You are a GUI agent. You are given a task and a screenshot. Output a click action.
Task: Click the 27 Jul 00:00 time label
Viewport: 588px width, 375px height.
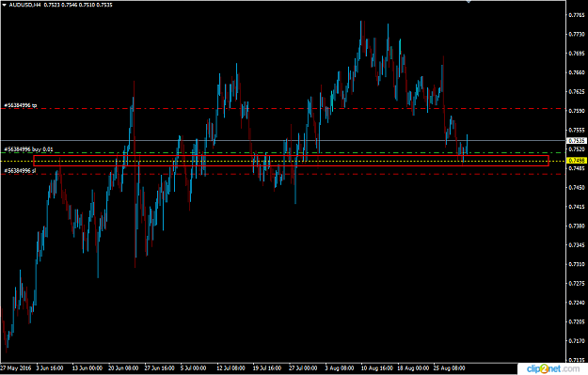[x=303, y=367]
